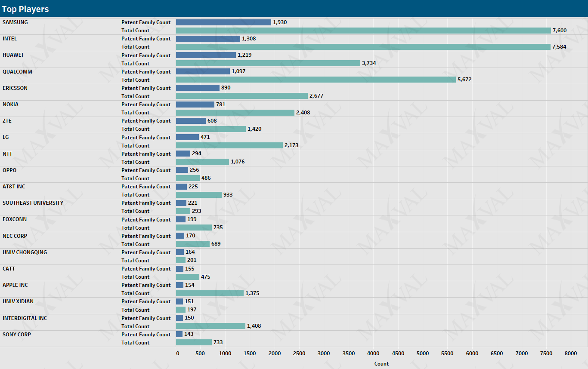Click OPPO's Patent Family Count value 256

point(194,170)
